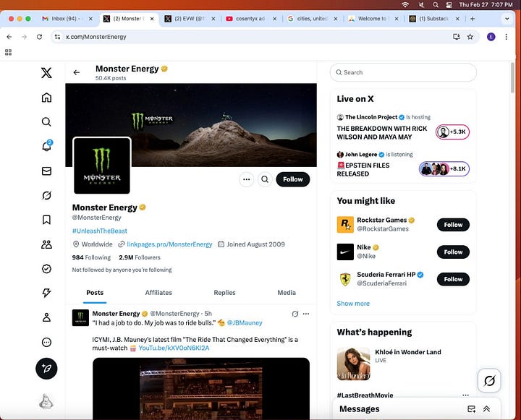Open Chrome three-dot menu
Screen dimensions: 521x420
tap(506, 37)
